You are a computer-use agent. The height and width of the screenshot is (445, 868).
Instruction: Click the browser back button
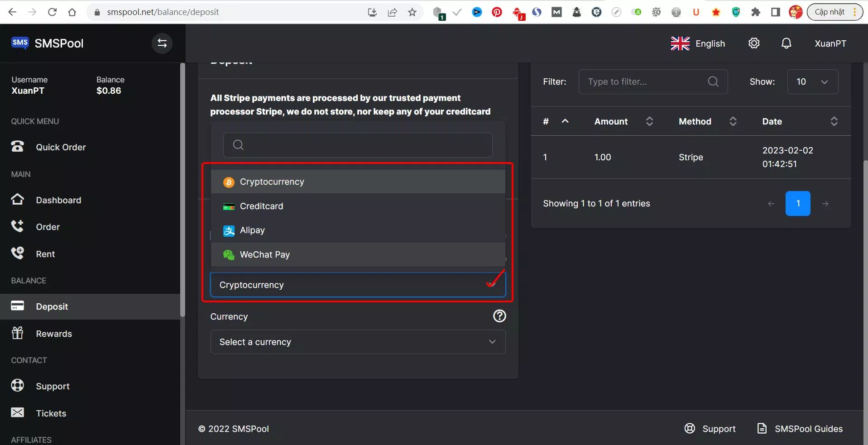(x=12, y=12)
